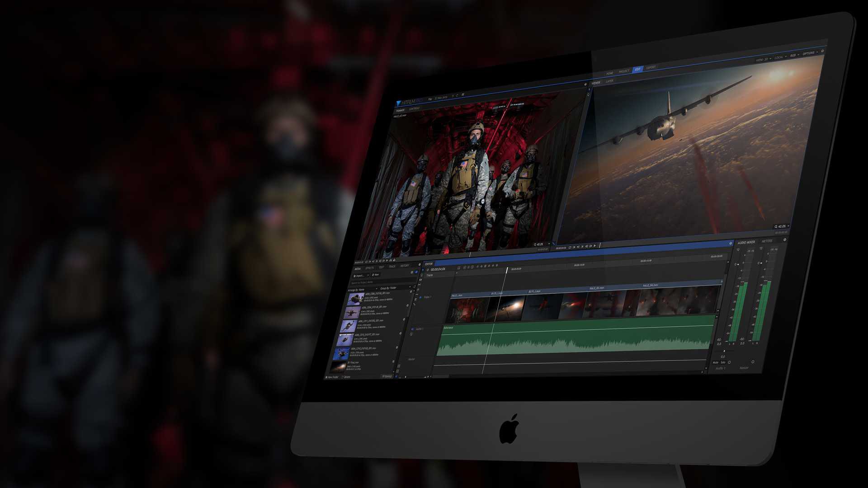Click the Undo arrow in top bar
Image resolution: width=868 pixels, height=488 pixels.
pos(453,96)
